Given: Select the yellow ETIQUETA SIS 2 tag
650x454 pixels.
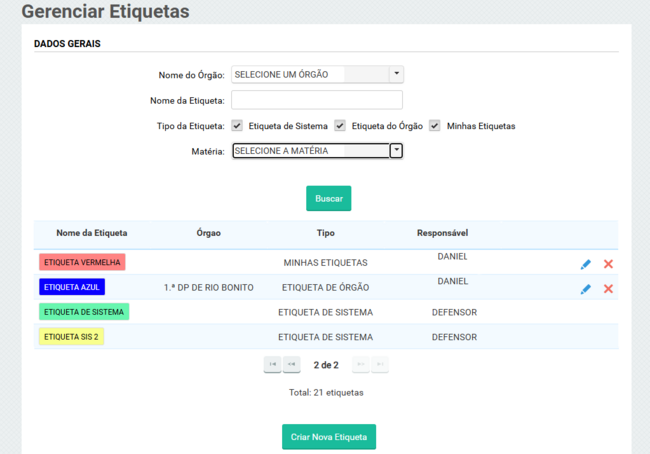Looking at the screenshot, I should click(x=71, y=337).
